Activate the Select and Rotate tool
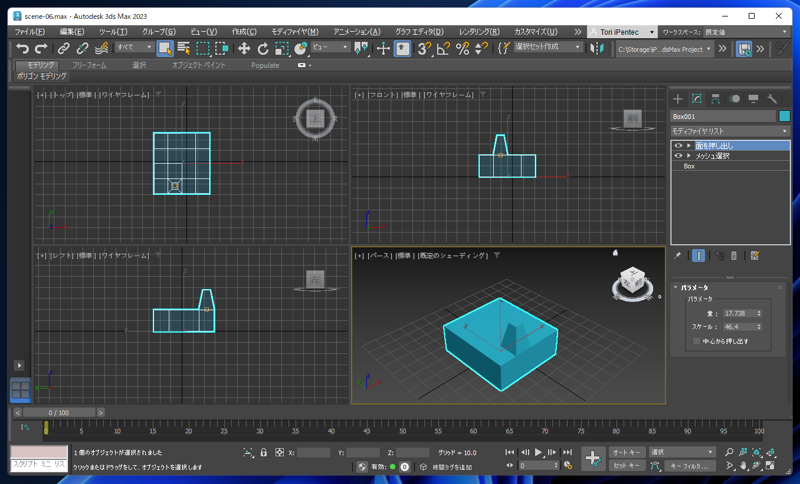 pyautogui.click(x=263, y=49)
